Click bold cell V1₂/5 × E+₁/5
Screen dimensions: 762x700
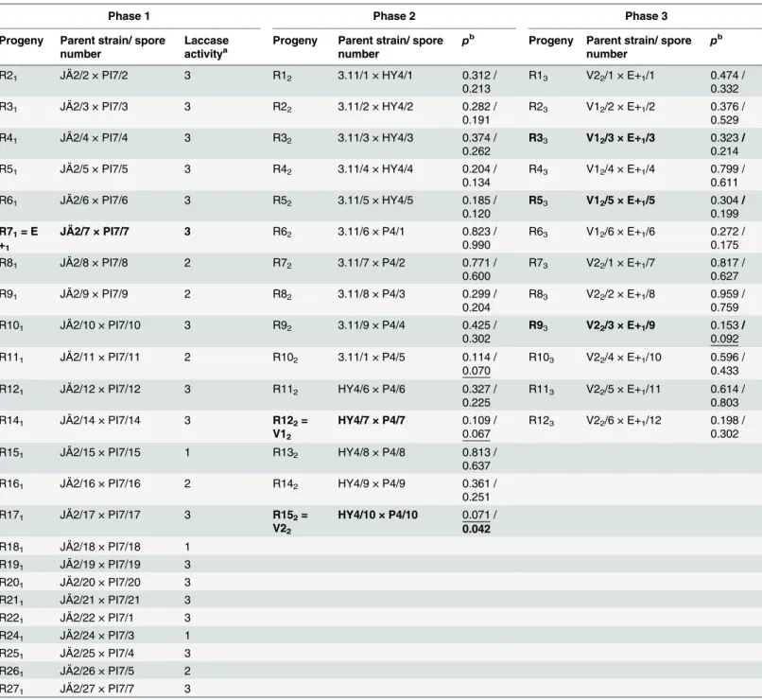(x=620, y=201)
